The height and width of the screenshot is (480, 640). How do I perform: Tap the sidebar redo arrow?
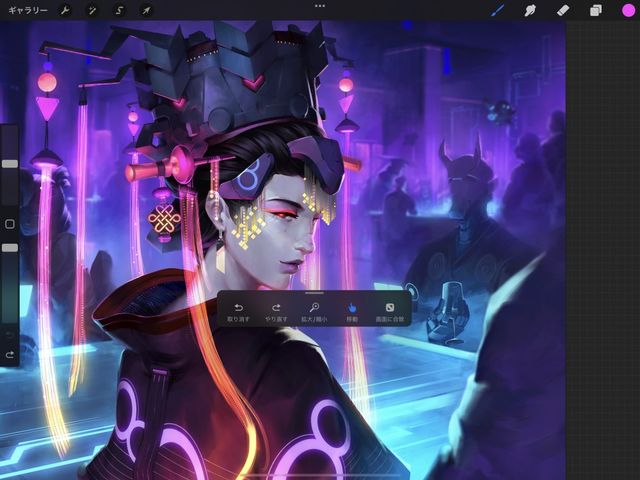10,355
